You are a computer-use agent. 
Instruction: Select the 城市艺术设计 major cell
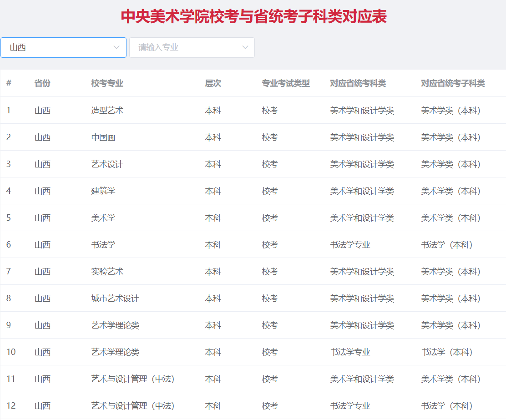click(x=115, y=298)
